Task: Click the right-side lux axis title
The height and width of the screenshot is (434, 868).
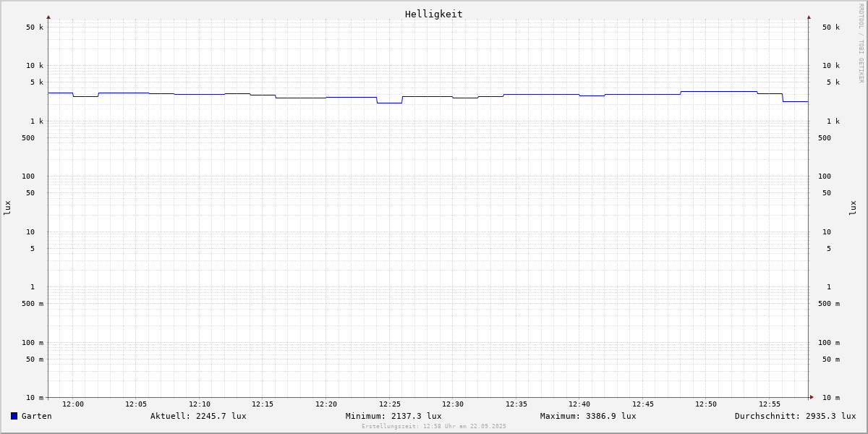Action: (853, 208)
